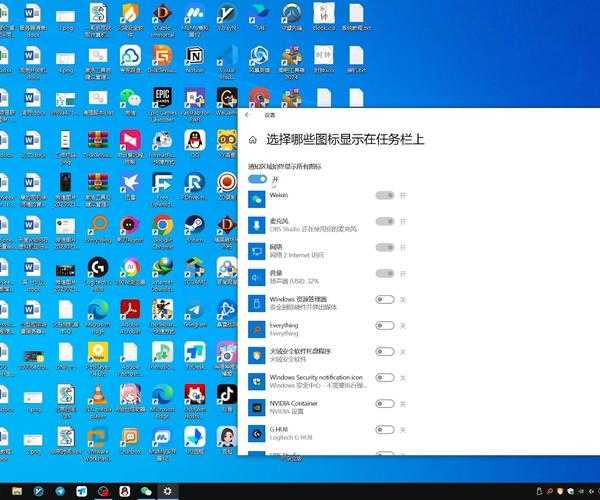Viewport: 600px width, 500px height.
Task: Select the VLC media player desktop icon
Action: coord(98,395)
